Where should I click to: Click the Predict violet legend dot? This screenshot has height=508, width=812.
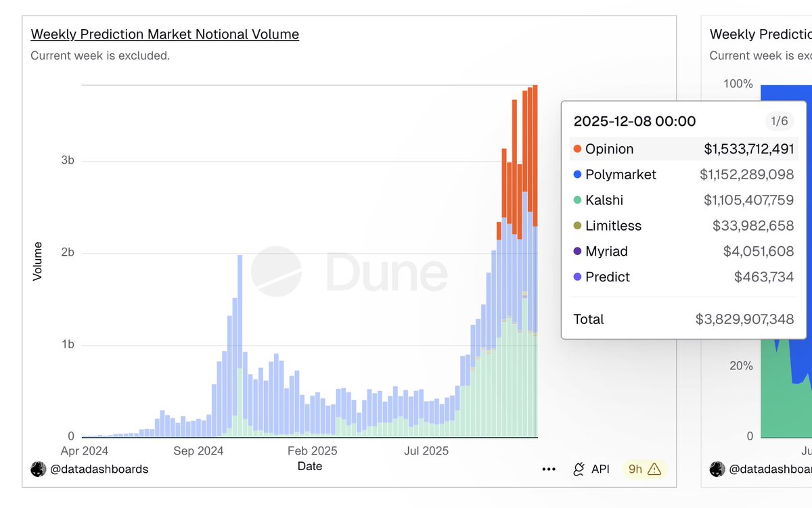577,277
